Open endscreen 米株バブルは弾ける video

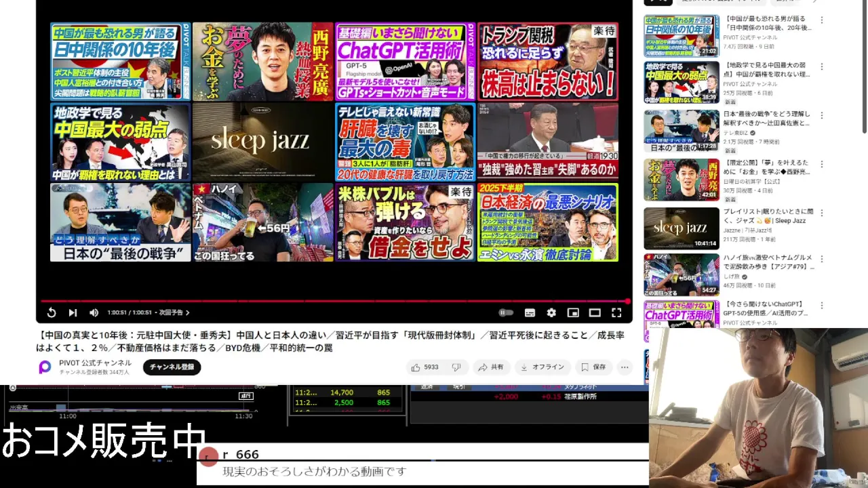(x=405, y=222)
